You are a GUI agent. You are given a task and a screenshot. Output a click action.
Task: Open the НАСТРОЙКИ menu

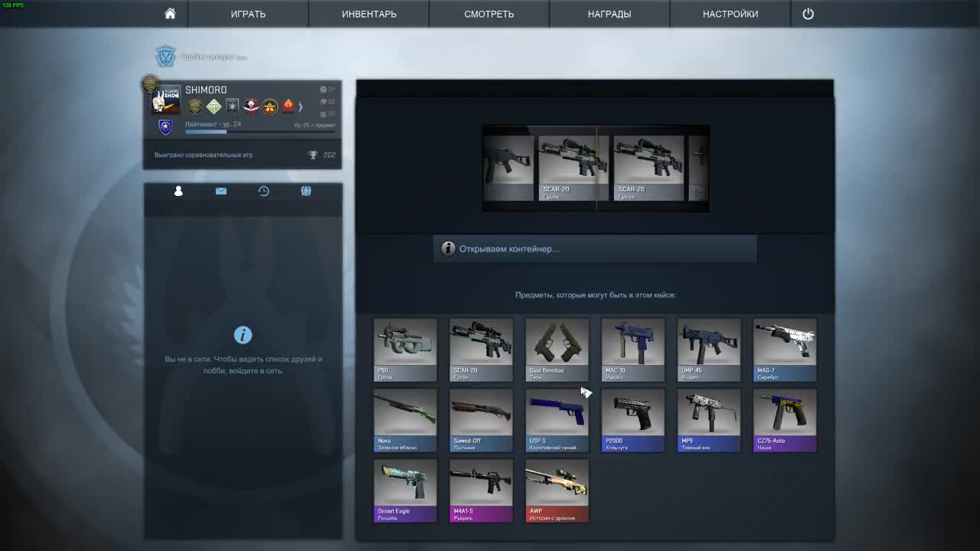pyautogui.click(x=730, y=14)
